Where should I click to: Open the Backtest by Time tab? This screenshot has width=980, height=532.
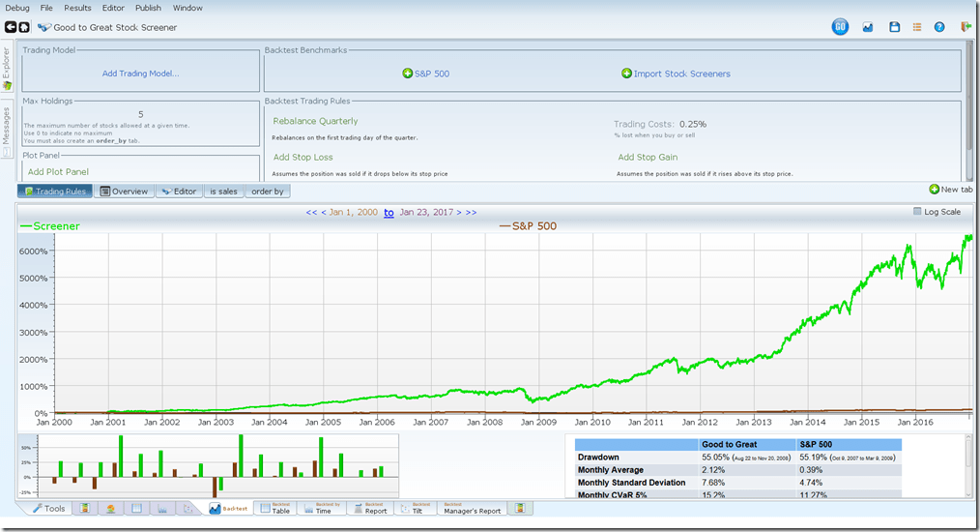322,508
